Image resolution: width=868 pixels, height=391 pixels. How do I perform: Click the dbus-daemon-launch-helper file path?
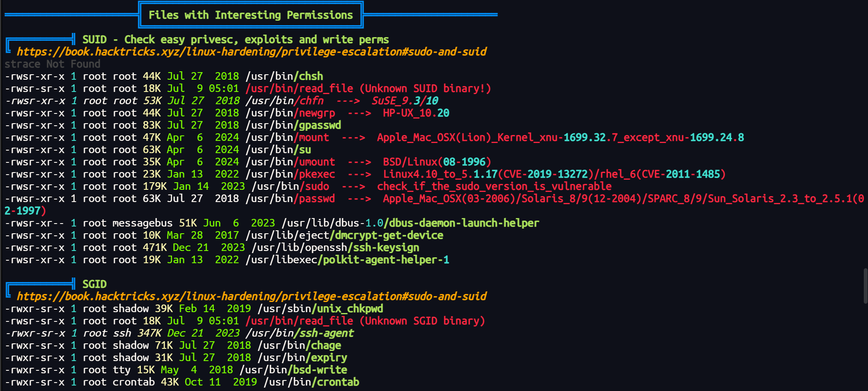pyautogui.click(x=410, y=223)
